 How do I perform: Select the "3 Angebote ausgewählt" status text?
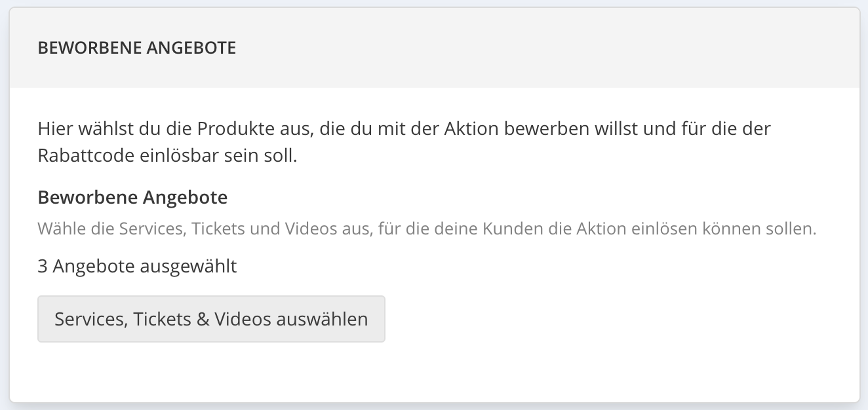pos(137,266)
